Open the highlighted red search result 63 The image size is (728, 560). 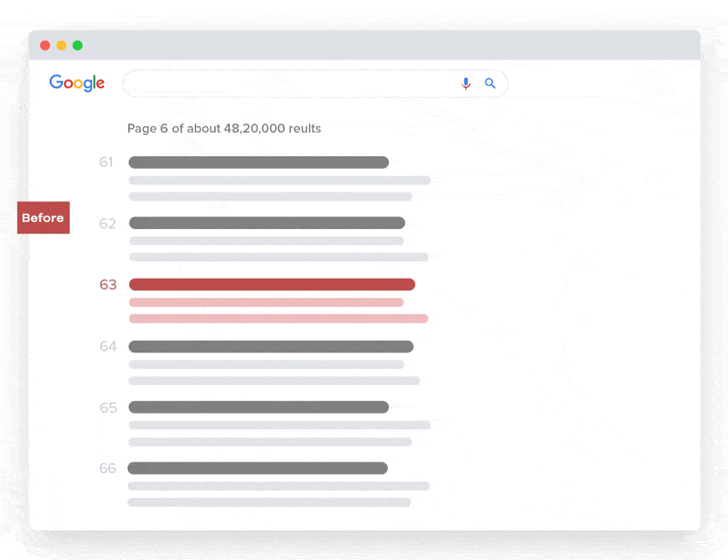[x=271, y=284]
